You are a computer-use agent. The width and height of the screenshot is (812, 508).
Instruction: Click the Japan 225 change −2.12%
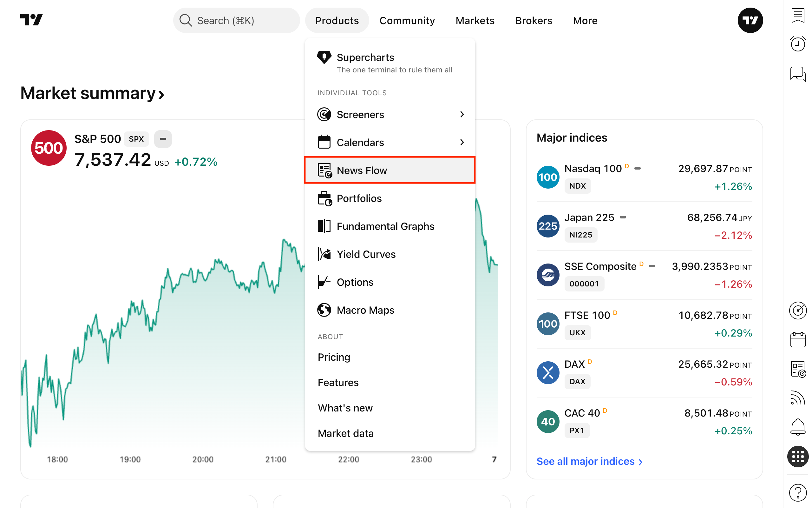point(733,235)
